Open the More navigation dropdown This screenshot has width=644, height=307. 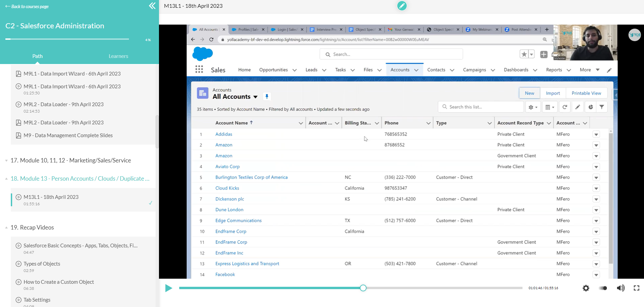[590, 70]
